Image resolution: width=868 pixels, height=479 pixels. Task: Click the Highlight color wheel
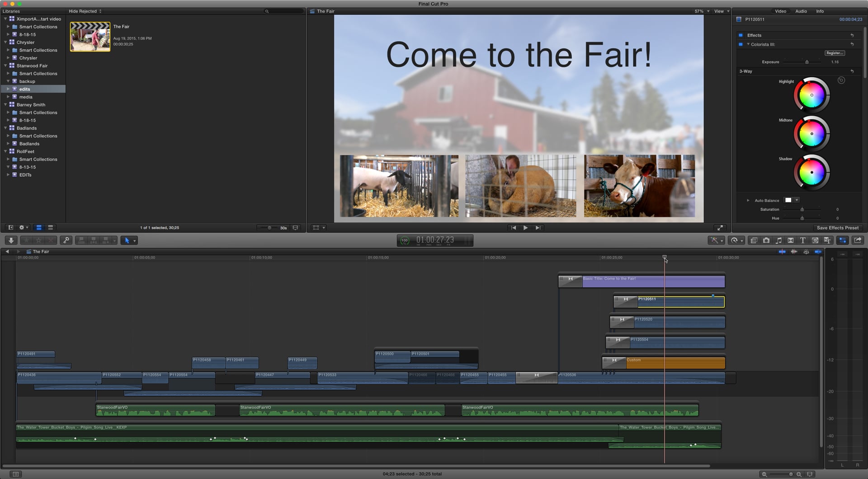pyautogui.click(x=811, y=95)
